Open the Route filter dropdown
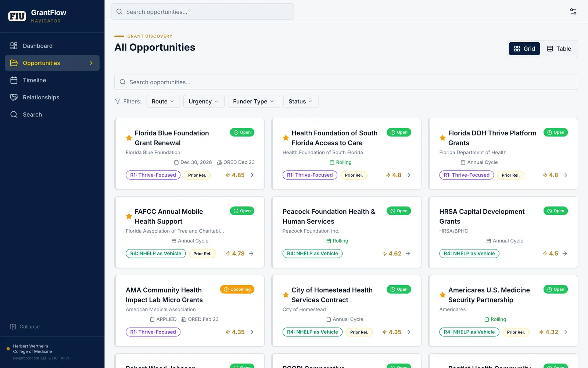Screen dimensions: 588x368 (163, 102)
